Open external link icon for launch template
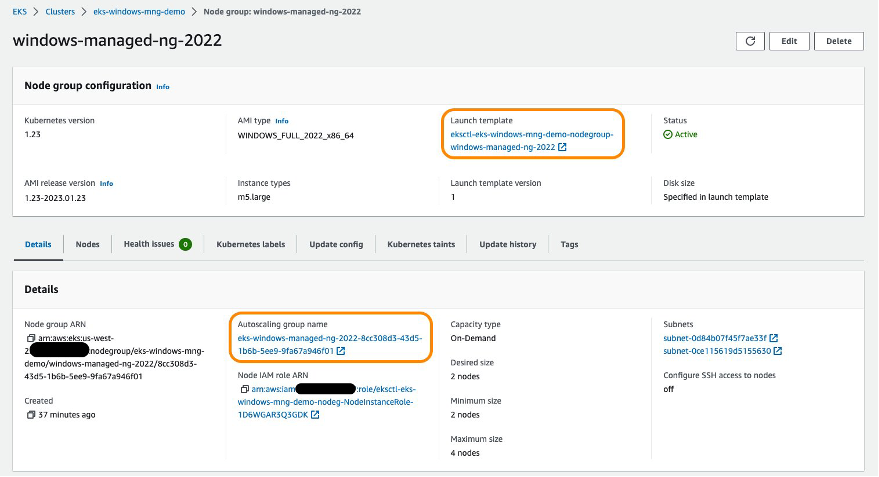The width and height of the screenshot is (879, 477). (562, 147)
